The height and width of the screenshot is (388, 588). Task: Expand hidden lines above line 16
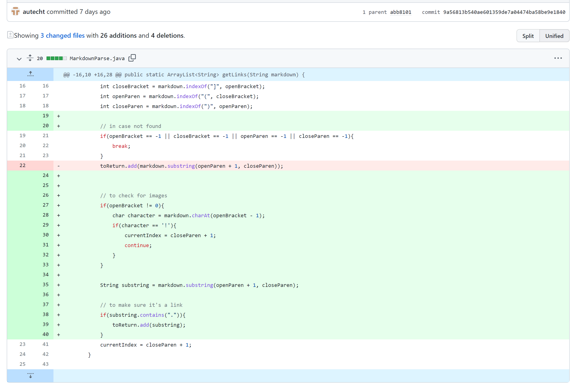[30, 74]
